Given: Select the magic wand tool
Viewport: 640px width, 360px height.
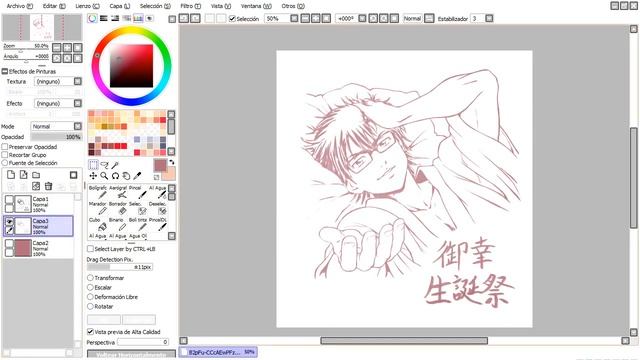Looking at the screenshot, I should point(116,165).
